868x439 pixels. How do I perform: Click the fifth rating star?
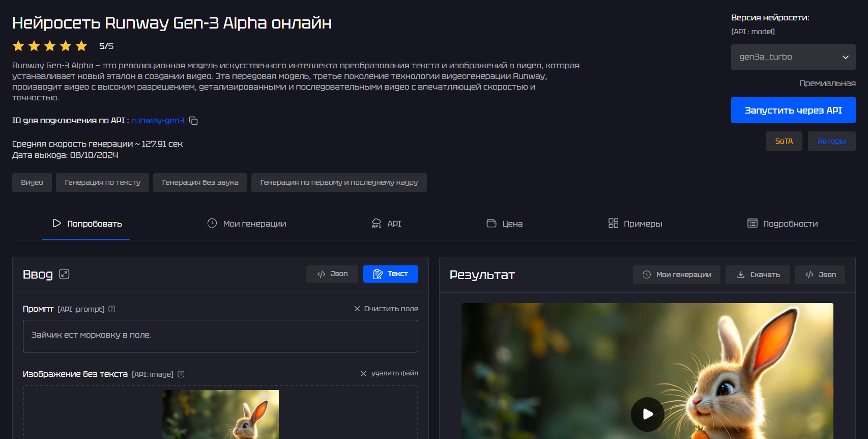click(x=81, y=46)
